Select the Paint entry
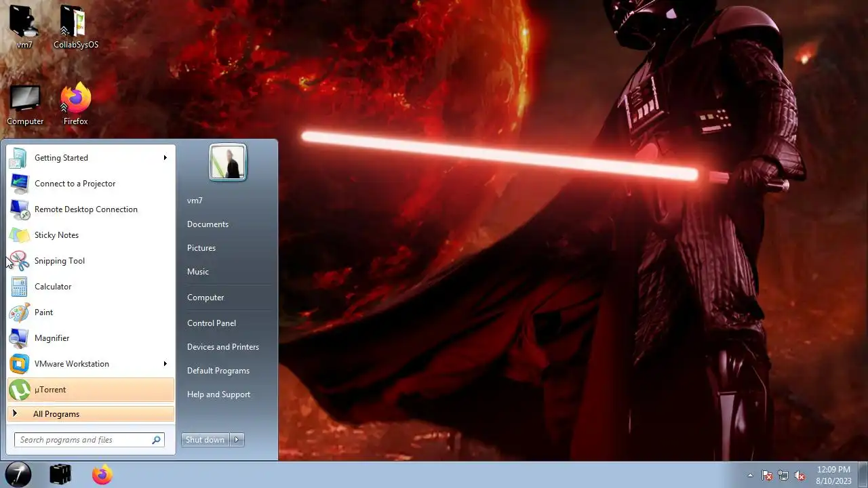Viewport: 868px width, 488px height. click(91, 312)
